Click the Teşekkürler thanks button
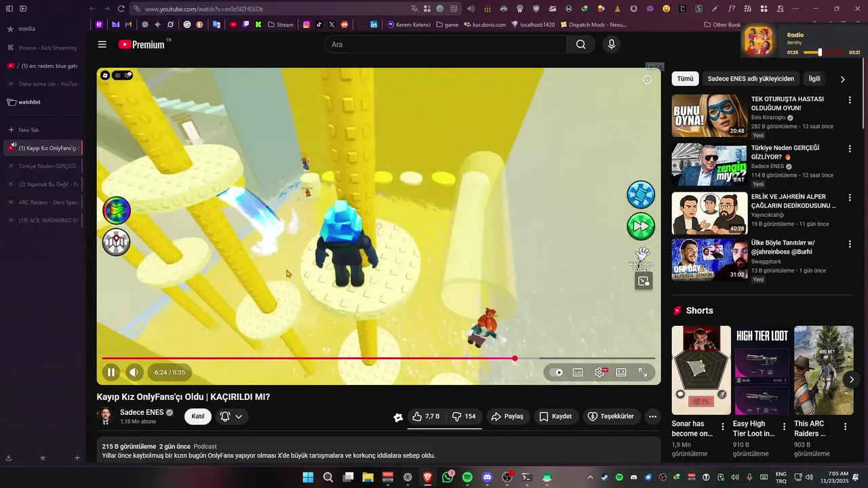868x488 pixels. click(x=610, y=416)
